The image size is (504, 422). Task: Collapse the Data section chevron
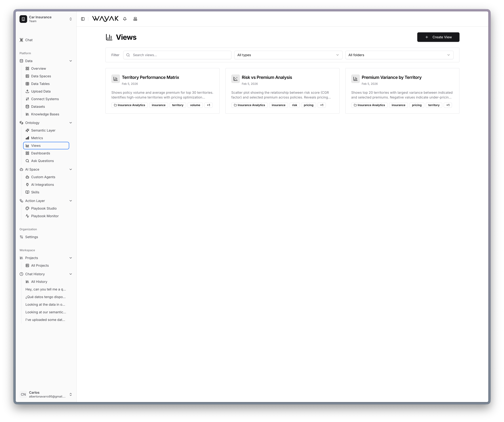pyautogui.click(x=71, y=61)
